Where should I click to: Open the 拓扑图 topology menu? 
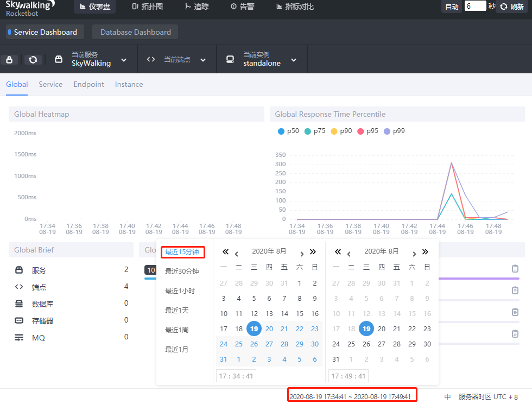(x=147, y=7)
